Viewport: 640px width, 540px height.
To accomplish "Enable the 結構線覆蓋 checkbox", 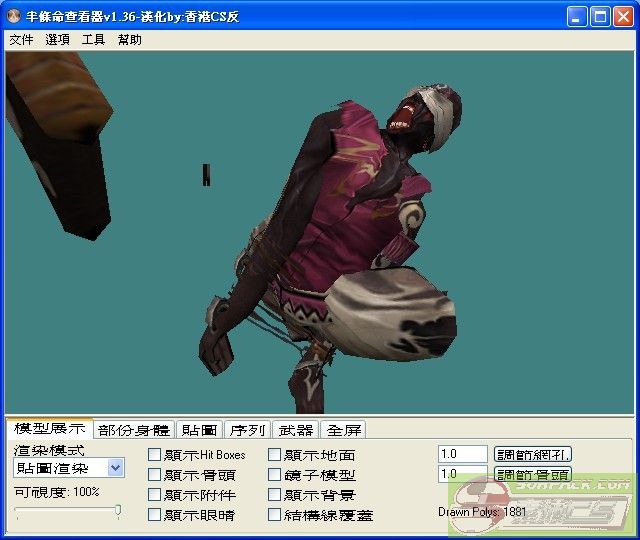I will pos(275,515).
